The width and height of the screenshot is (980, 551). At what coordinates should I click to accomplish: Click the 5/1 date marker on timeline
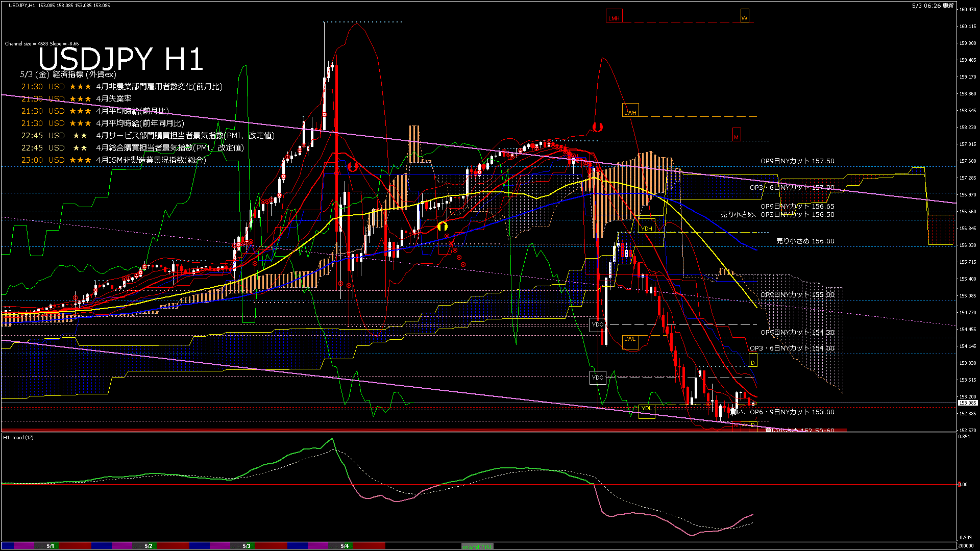[50, 546]
